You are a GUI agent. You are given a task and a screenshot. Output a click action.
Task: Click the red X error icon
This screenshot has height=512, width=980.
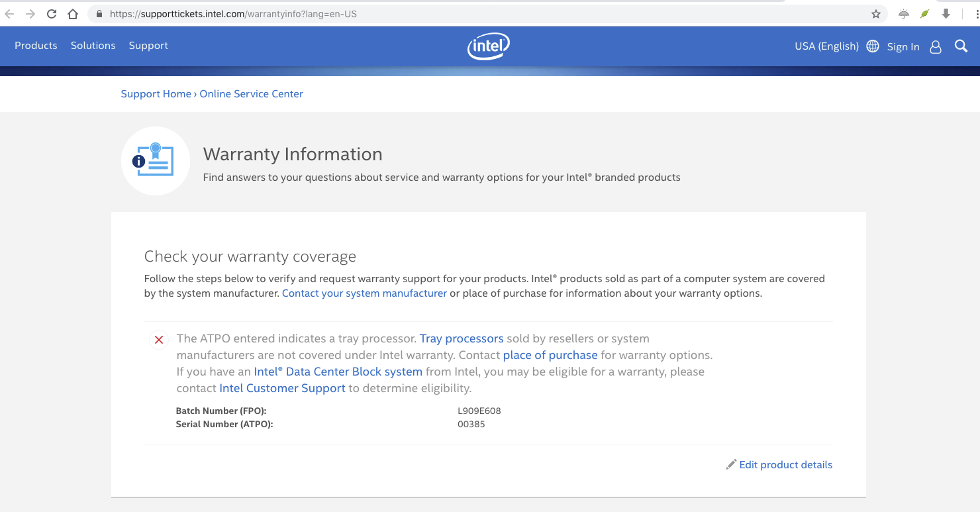(x=159, y=340)
